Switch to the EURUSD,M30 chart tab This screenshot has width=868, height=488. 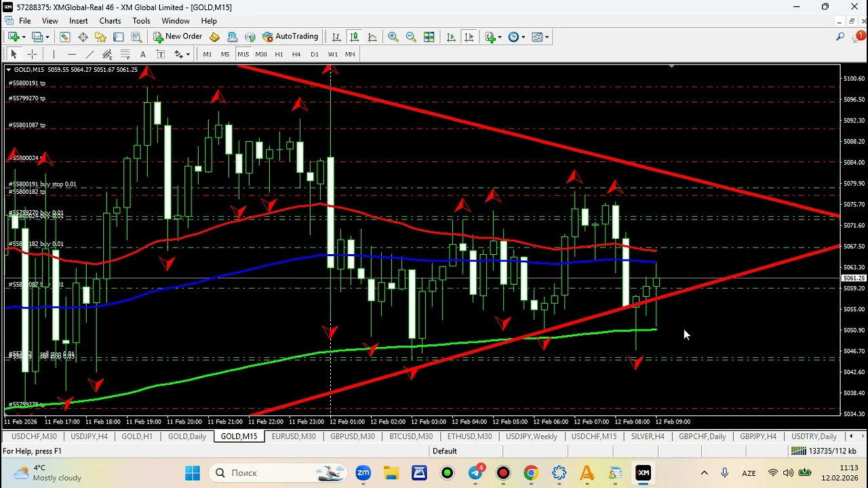click(x=294, y=436)
